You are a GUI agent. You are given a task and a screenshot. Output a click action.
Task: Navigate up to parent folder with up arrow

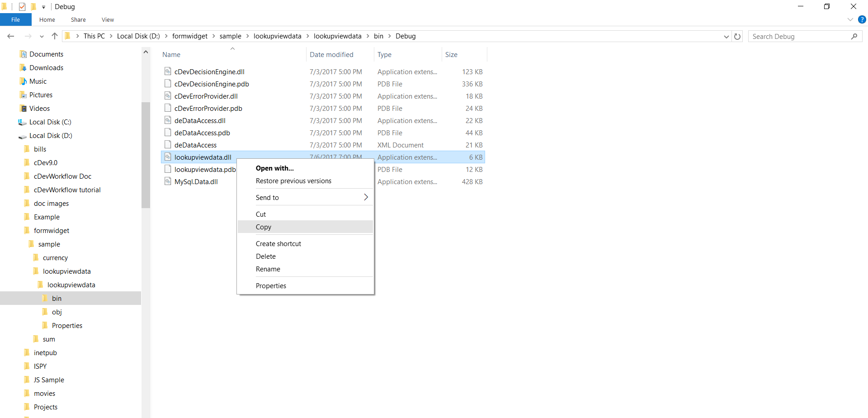click(55, 36)
